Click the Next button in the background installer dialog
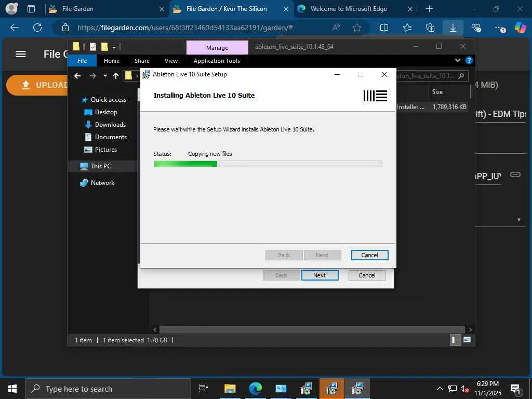Viewport: 532px width, 399px height. (x=320, y=275)
